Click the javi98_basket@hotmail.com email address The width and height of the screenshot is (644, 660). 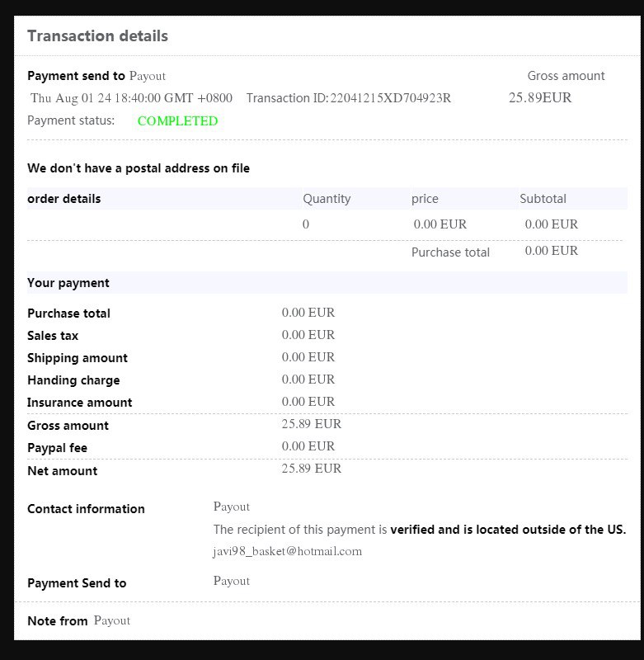287,551
